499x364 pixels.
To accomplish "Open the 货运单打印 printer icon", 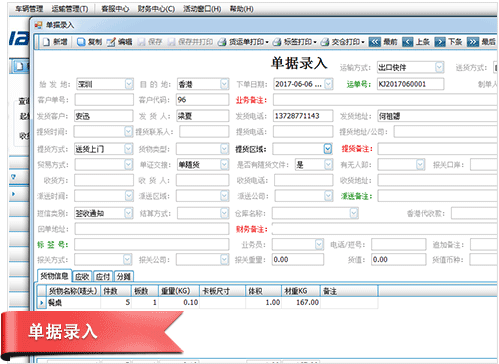I will tap(222, 42).
